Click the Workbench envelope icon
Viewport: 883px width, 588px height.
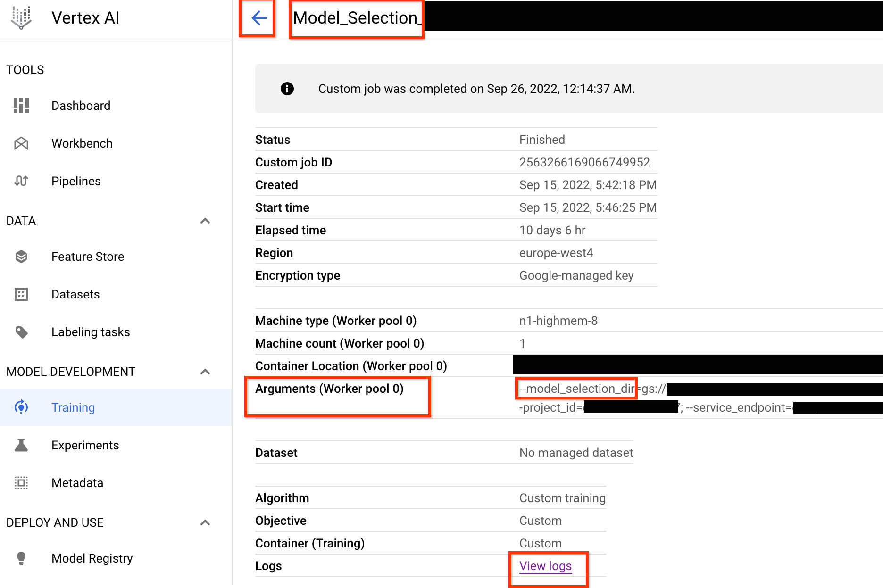click(x=21, y=143)
